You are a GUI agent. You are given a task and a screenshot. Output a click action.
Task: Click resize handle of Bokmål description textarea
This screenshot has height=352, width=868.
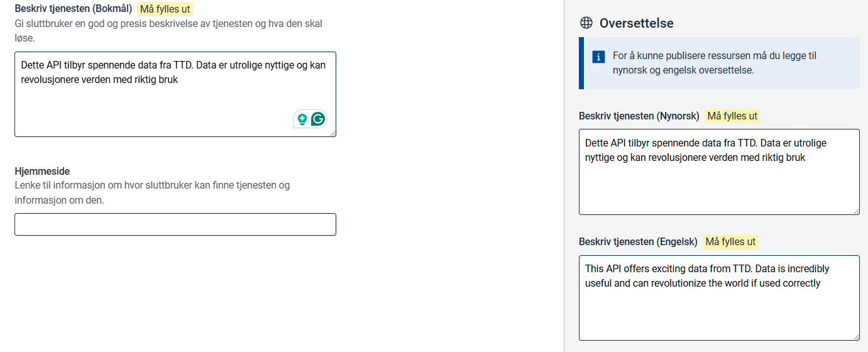point(332,133)
